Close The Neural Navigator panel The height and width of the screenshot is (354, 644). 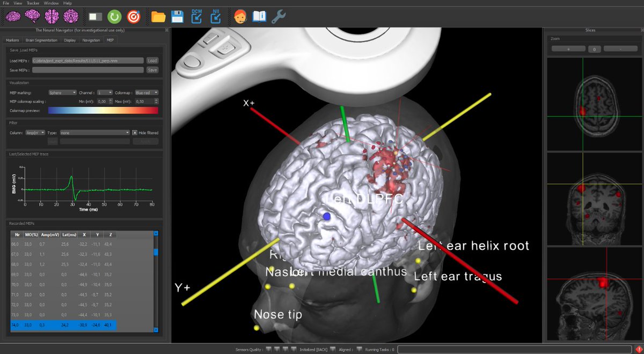(167, 31)
